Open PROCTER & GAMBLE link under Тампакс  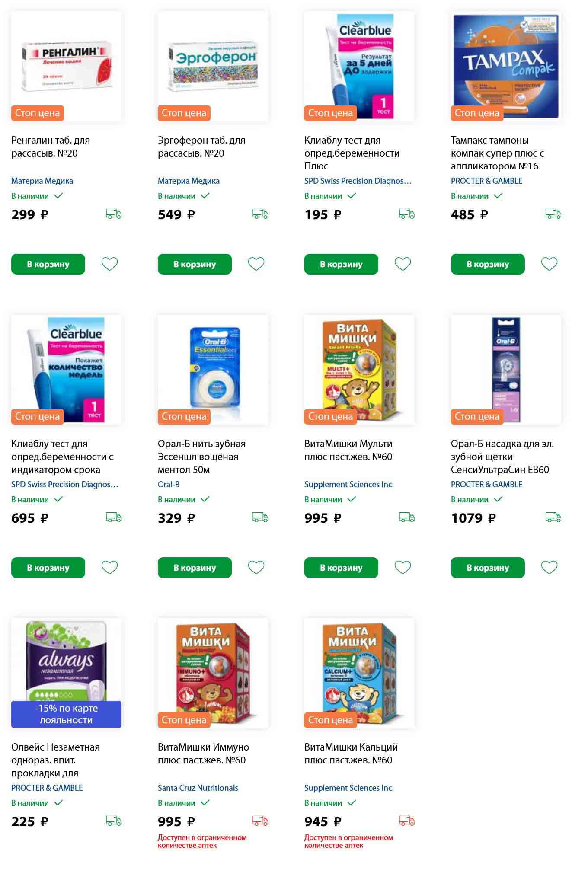(x=486, y=181)
